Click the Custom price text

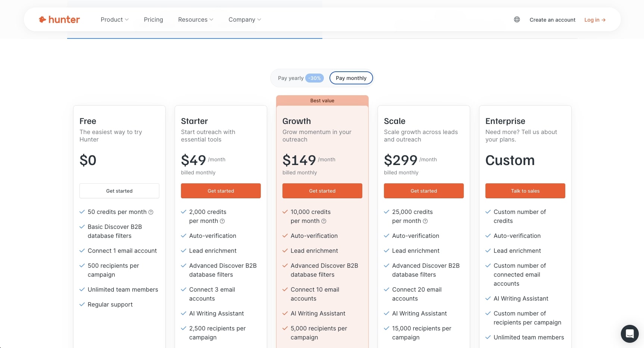tap(510, 160)
